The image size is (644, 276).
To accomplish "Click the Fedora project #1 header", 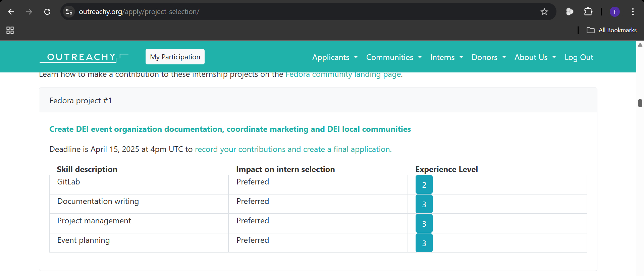I will [x=318, y=100].
